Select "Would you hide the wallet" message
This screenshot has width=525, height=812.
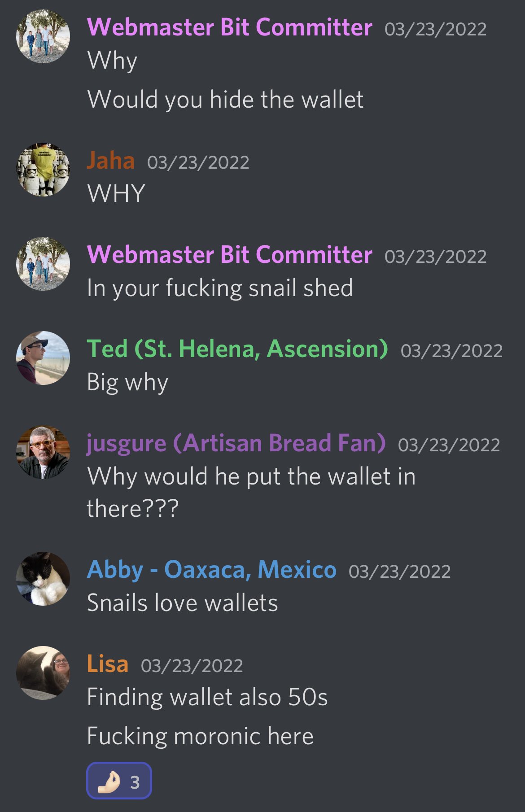click(225, 100)
